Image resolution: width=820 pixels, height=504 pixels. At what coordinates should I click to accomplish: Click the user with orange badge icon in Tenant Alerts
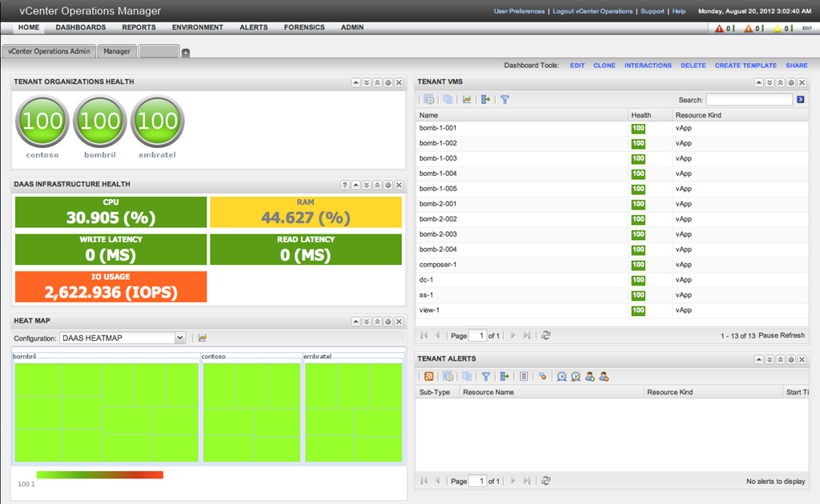coord(604,377)
